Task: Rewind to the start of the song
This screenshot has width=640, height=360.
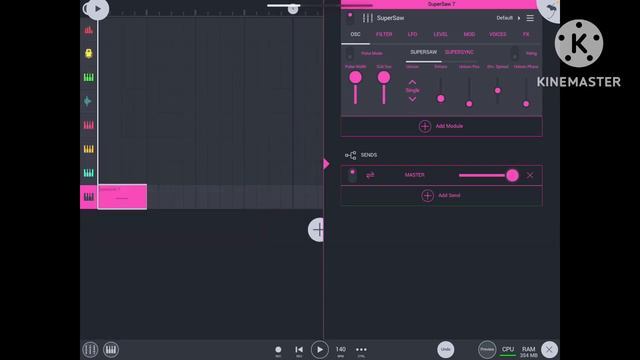Action: tap(299, 351)
